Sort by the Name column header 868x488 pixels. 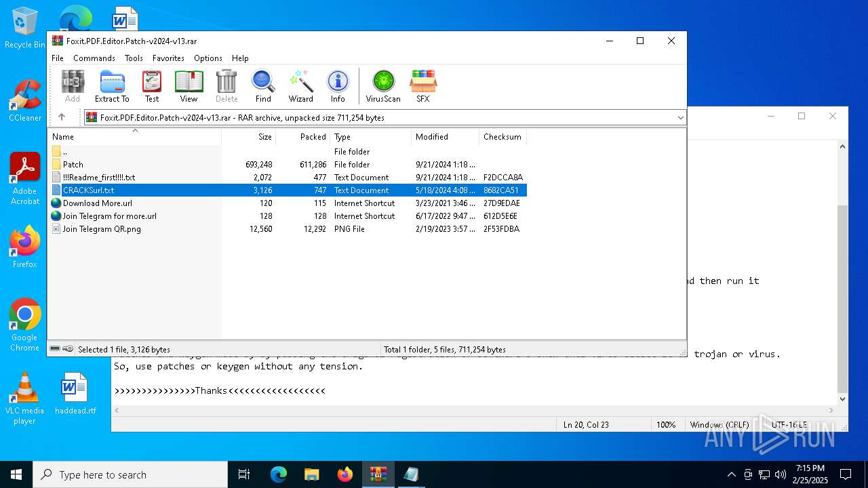pos(134,136)
